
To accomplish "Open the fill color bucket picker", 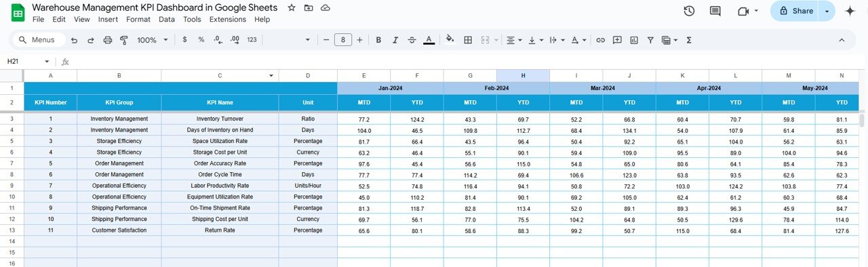I will [450, 40].
